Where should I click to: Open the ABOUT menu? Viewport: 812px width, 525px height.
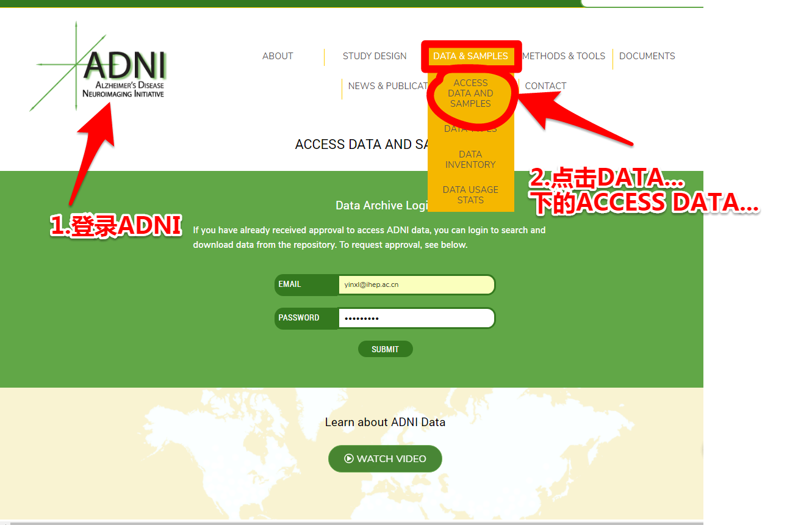(278, 56)
